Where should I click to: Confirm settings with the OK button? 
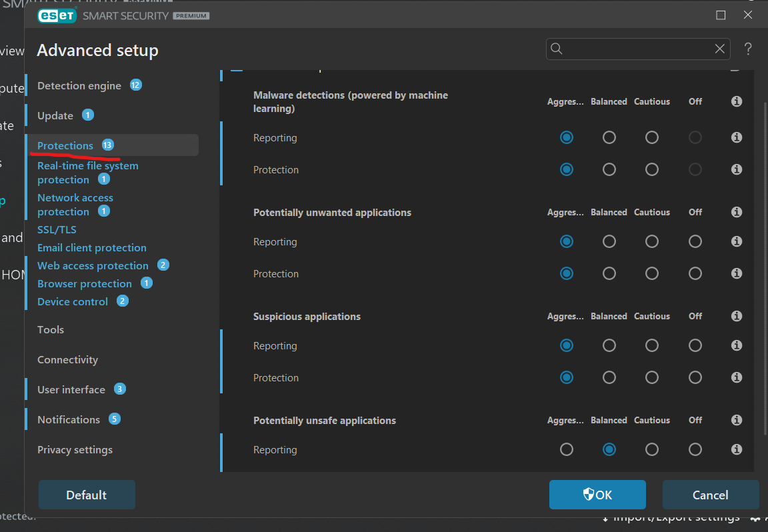[x=597, y=495]
